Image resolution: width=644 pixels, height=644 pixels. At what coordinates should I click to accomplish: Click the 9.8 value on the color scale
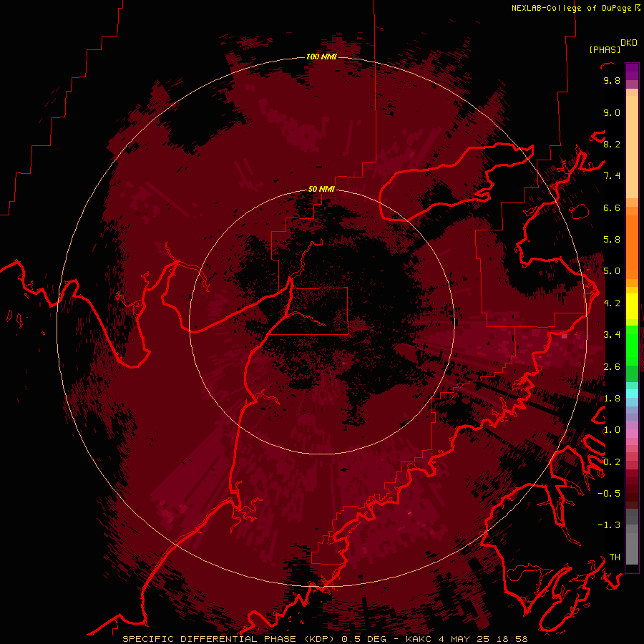pyautogui.click(x=612, y=80)
